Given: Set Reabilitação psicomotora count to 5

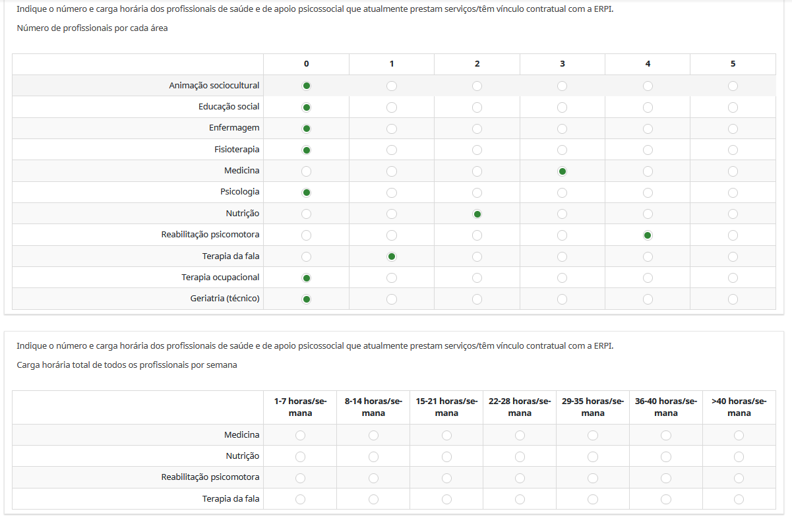Looking at the screenshot, I should (733, 235).
